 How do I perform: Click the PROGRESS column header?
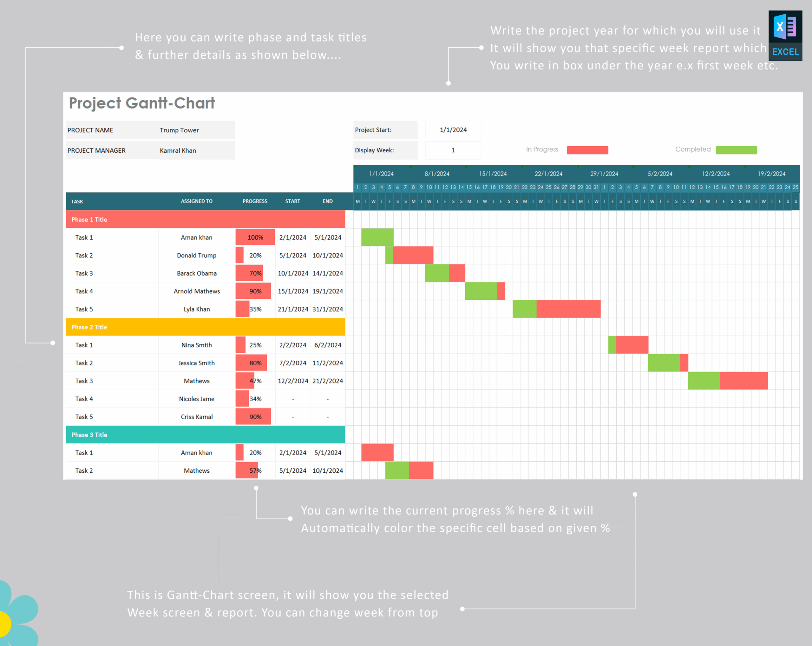click(255, 201)
